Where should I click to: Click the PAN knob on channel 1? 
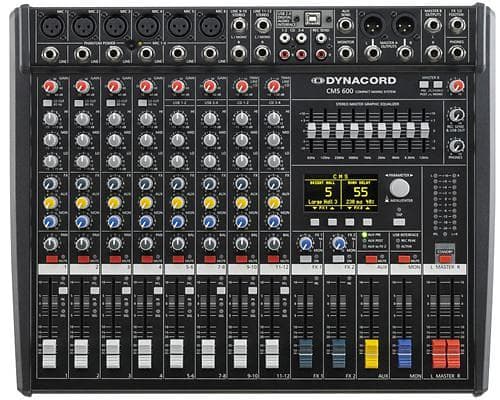pos(50,244)
